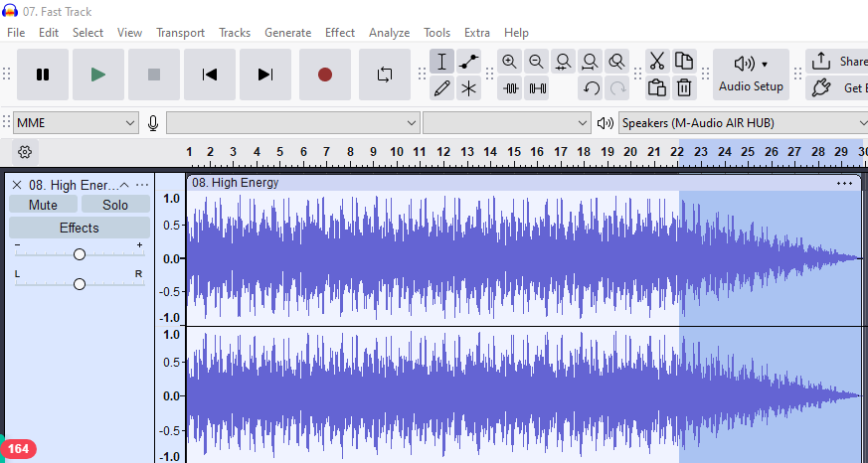This screenshot has height=463, width=868.
Task: Click the track pan slider knob
Action: coord(80,284)
